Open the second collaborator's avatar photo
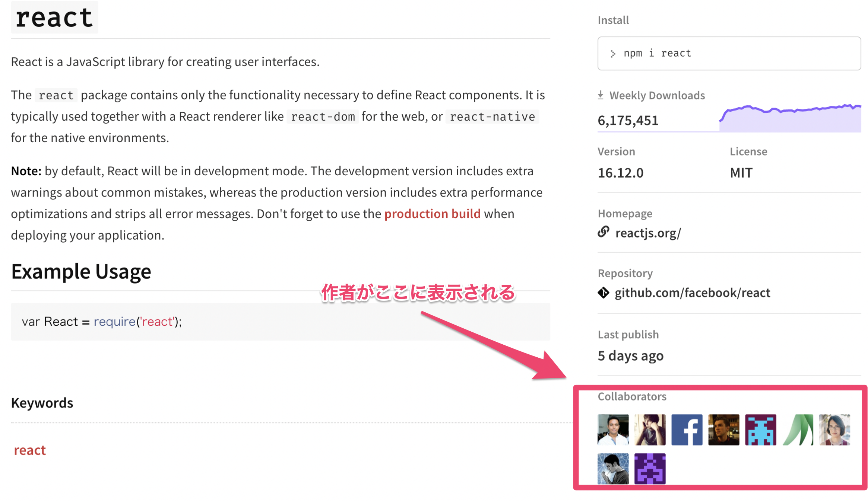This screenshot has height=501, width=868. [650, 430]
